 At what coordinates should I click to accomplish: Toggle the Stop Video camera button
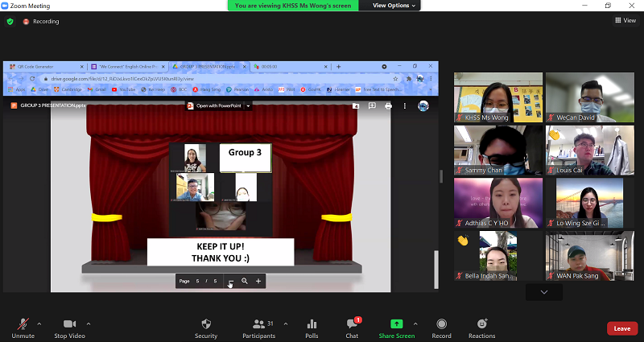(70, 324)
